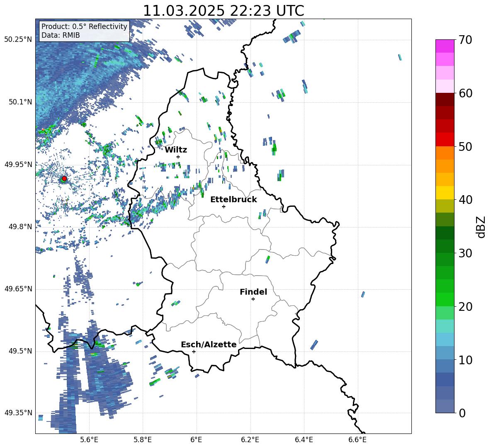Click the Findel station cross marker
The width and height of the screenshot is (491, 448).
coord(253,299)
